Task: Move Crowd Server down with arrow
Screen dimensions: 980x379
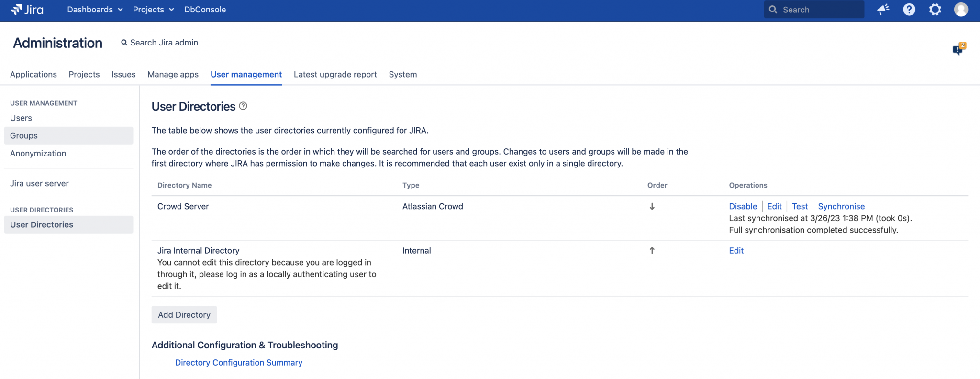Action: (652, 207)
